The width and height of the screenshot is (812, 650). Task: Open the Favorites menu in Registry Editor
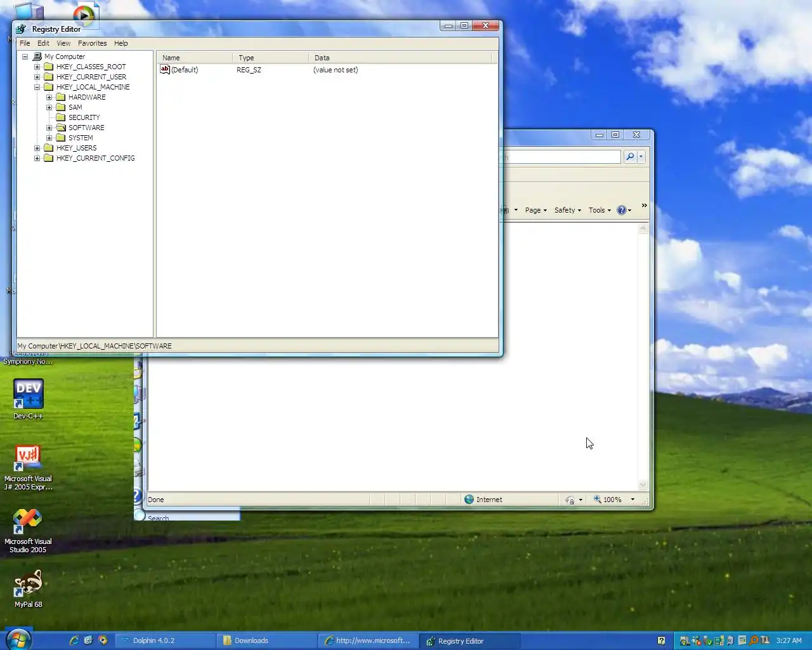93,43
